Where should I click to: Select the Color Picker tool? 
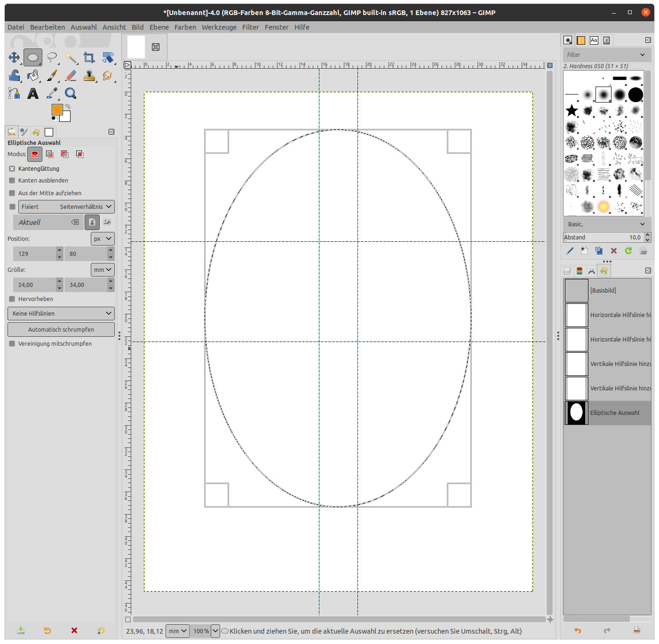coord(52,93)
